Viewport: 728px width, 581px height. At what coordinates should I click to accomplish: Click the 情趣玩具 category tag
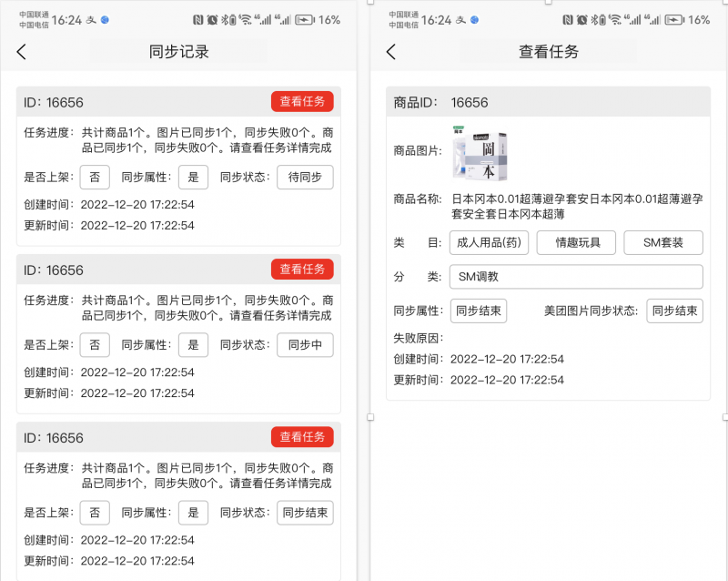576,242
